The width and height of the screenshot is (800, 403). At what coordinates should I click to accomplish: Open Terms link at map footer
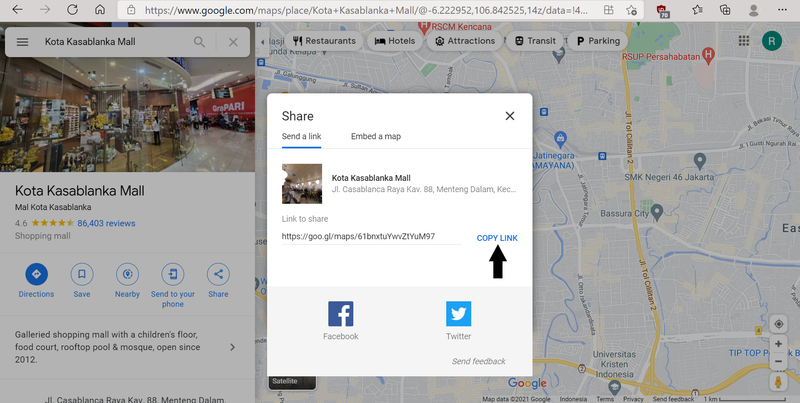[x=605, y=399]
